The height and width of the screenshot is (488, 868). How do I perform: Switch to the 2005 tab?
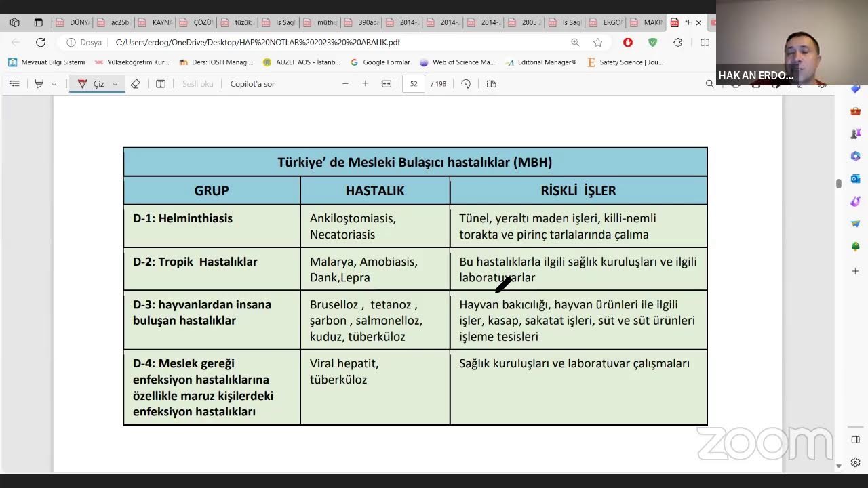(524, 22)
